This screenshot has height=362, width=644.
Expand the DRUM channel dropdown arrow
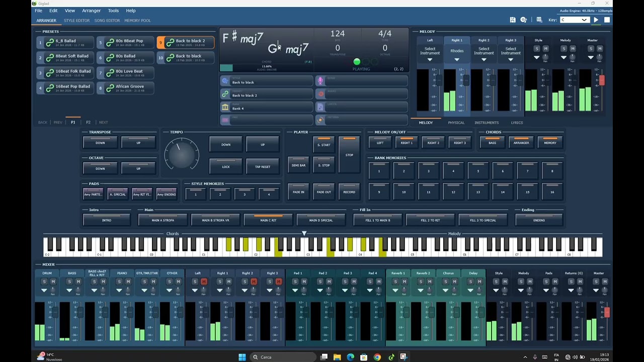(x=44, y=291)
